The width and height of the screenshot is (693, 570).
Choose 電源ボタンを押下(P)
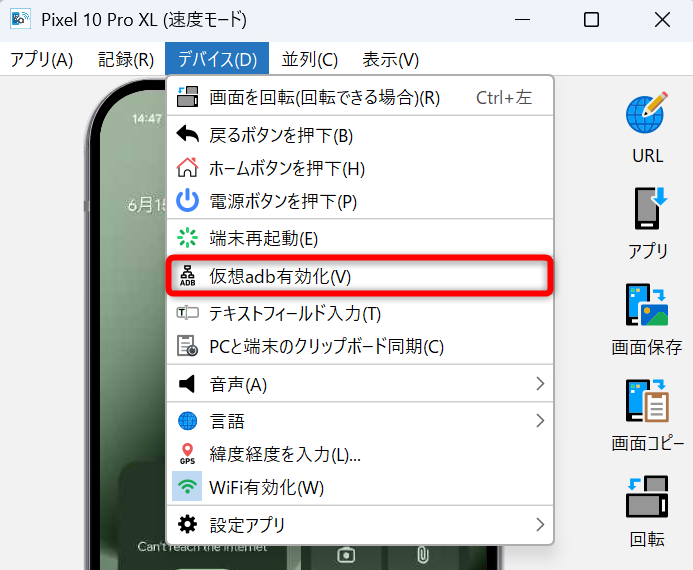(x=360, y=201)
